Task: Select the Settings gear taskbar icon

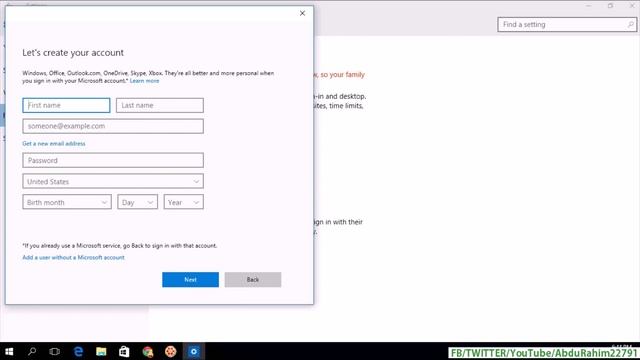Action: [194, 351]
